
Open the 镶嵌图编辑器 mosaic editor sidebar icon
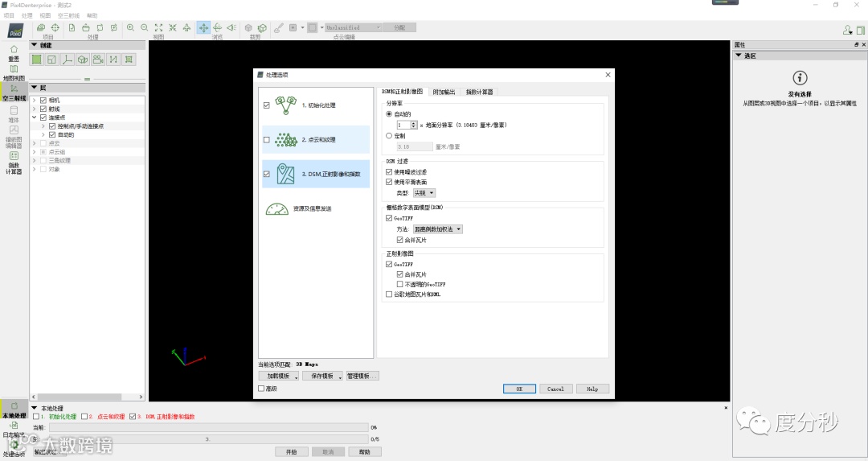(14, 138)
